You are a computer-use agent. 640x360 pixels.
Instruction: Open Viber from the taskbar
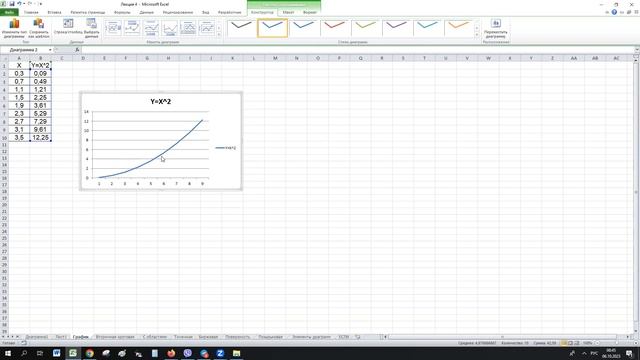click(188, 353)
